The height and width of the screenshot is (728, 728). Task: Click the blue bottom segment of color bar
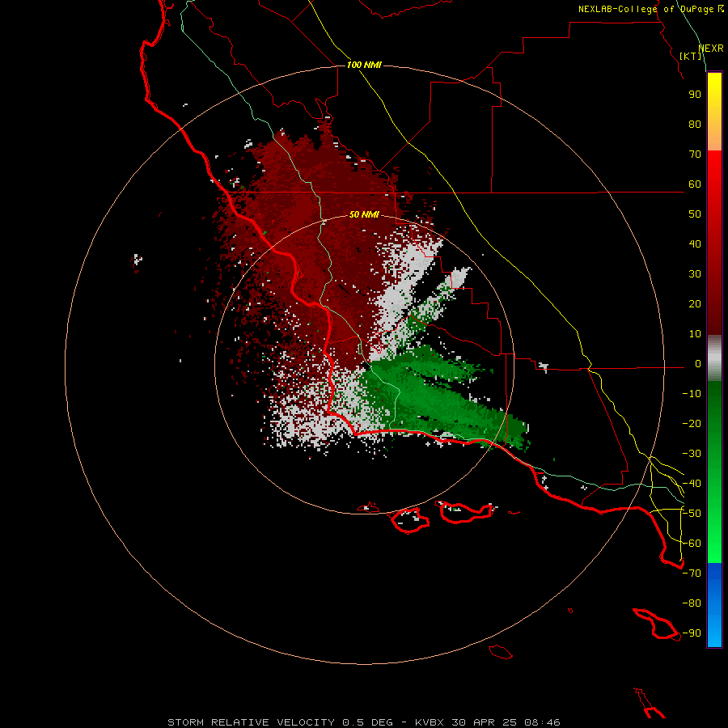tap(714, 605)
